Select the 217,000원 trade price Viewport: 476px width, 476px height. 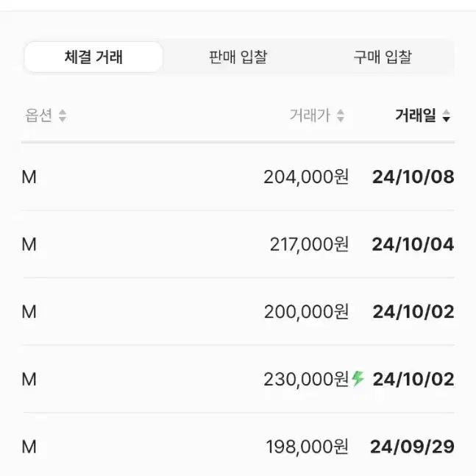coord(309,244)
